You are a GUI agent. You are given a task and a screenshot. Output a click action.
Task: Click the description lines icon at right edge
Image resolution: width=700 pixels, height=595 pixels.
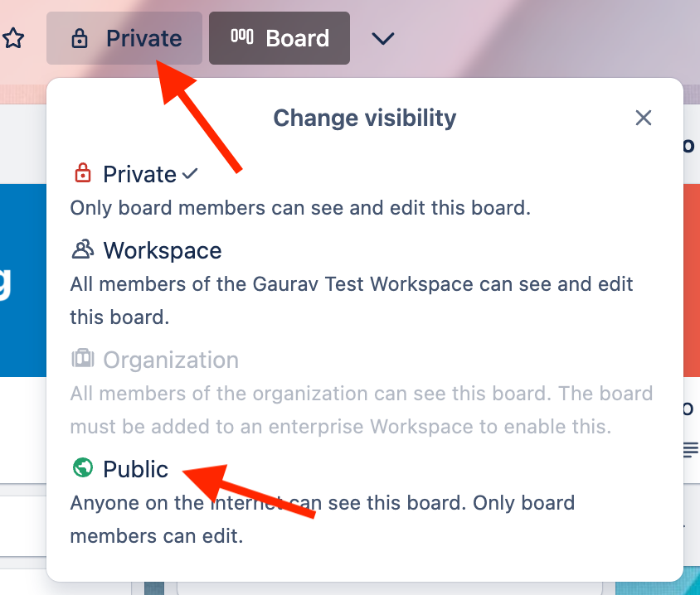click(691, 450)
